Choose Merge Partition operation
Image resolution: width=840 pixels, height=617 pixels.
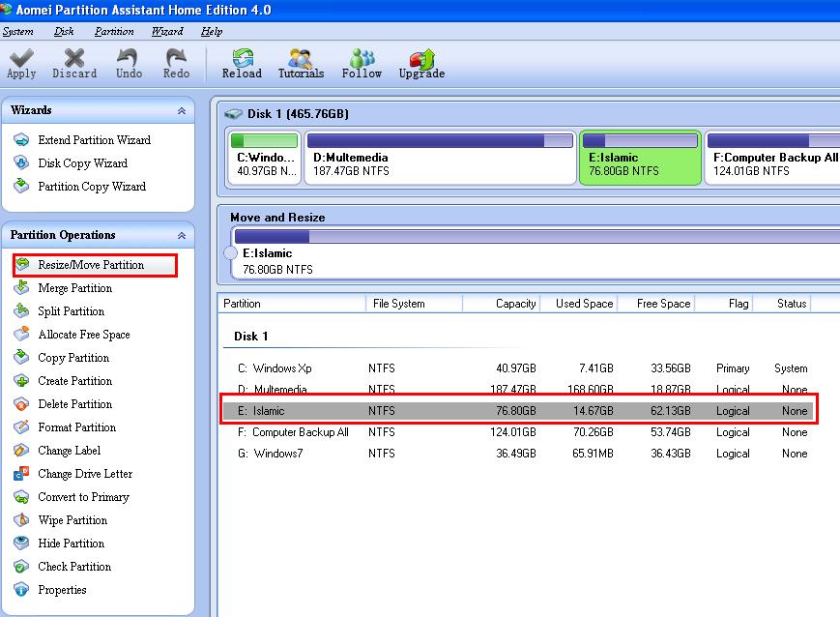tap(75, 288)
